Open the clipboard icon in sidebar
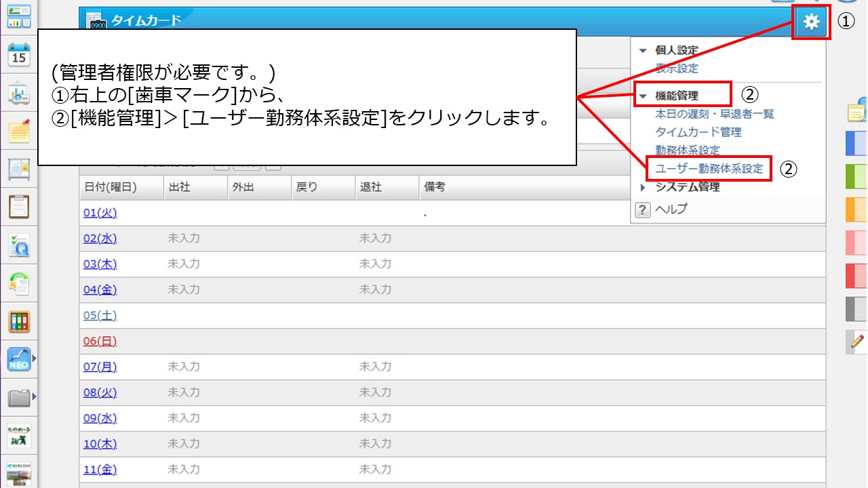The image size is (868, 488). (19, 206)
